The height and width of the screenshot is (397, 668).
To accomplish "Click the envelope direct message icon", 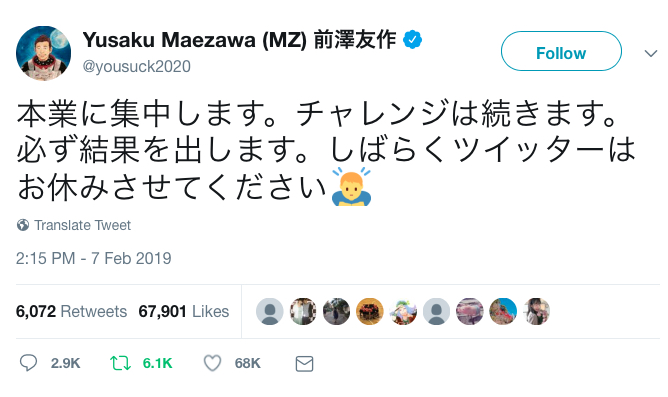I will click(304, 363).
